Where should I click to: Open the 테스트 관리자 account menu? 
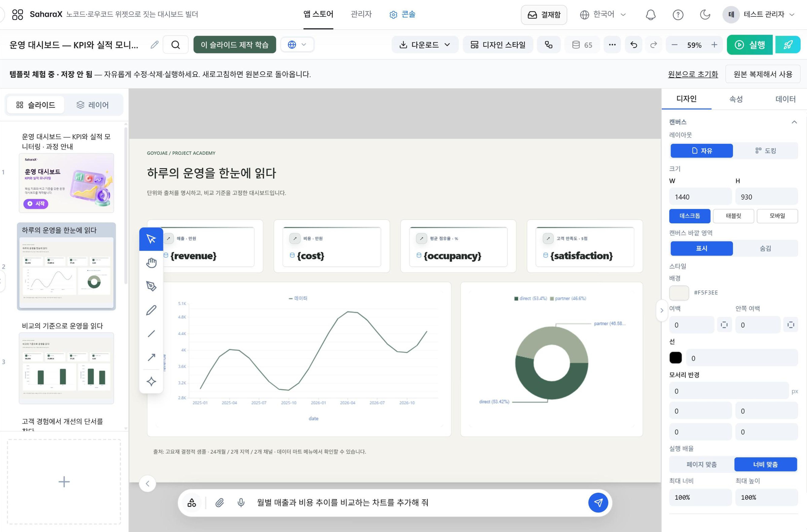tap(759, 14)
